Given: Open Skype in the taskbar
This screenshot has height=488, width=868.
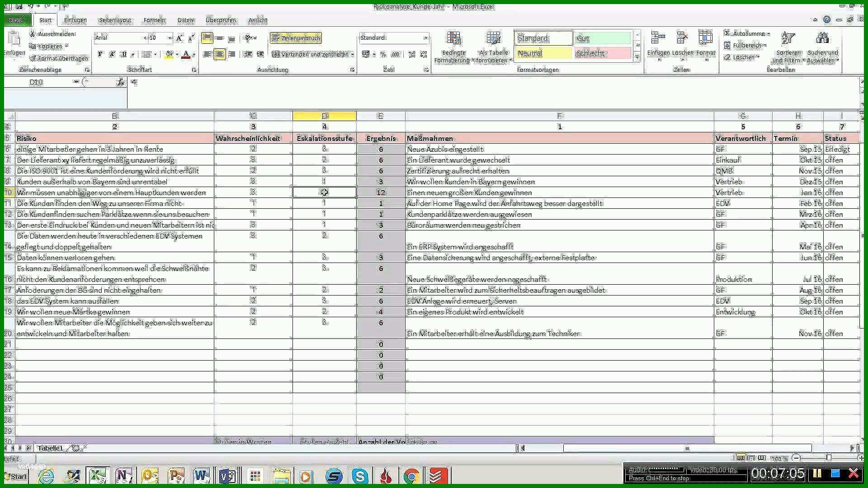Looking at the screenshot, I should [x=360, y=476].
